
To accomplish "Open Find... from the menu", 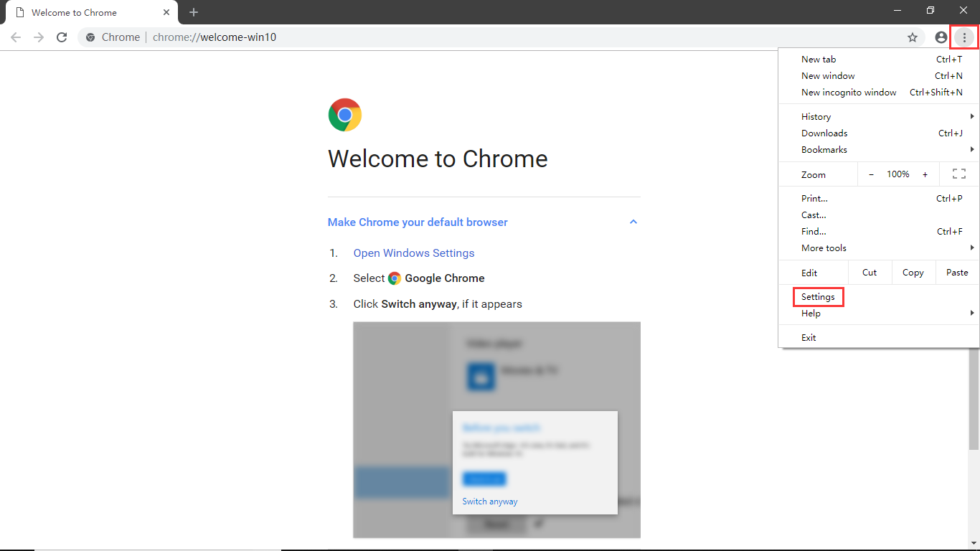I will [x=879, y=232].
